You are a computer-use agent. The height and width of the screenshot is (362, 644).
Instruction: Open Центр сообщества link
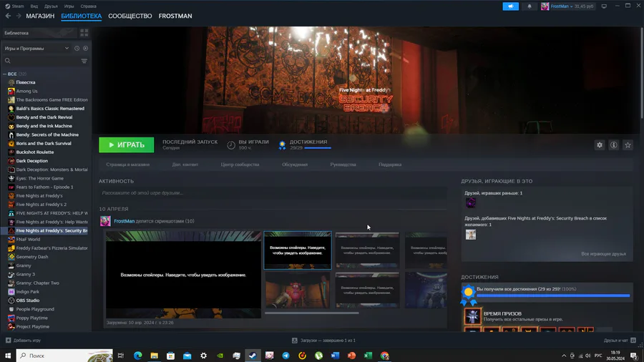point(240,165)
